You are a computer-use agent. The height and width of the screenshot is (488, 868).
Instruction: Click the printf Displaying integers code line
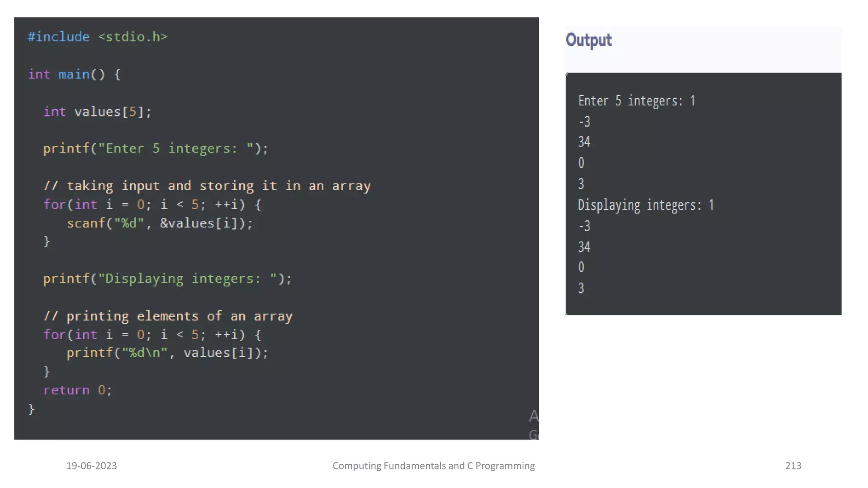click(x=167, y=279)
